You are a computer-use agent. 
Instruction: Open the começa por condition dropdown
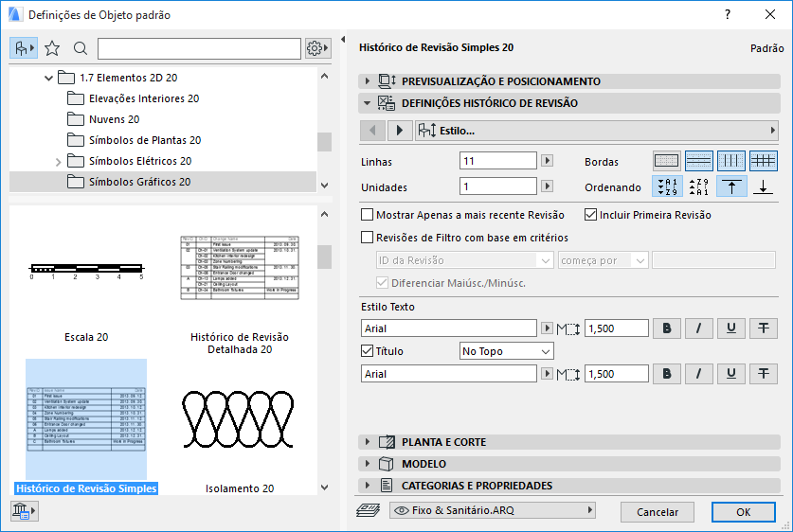604,260
